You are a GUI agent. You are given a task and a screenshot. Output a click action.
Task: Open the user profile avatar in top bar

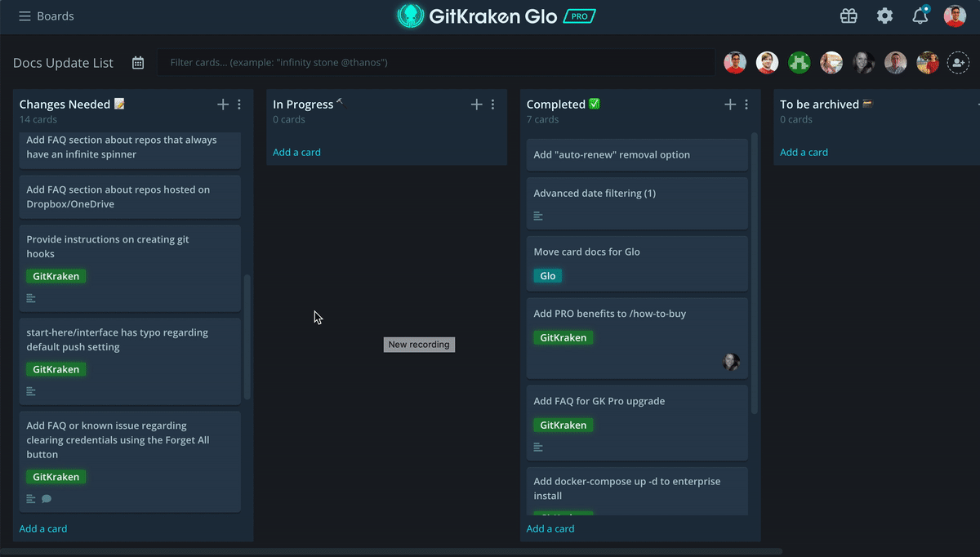tap(955, 16)
